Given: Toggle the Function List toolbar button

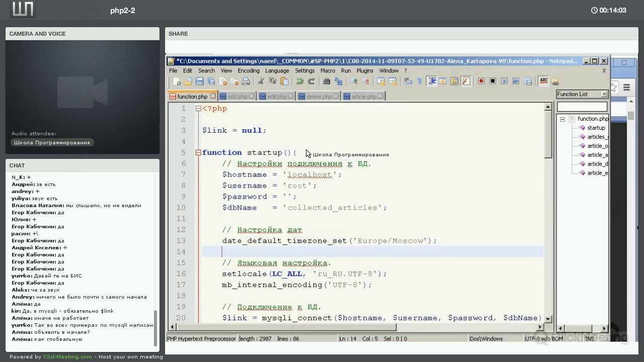Looking at the screenshot, I should (466, 81).
